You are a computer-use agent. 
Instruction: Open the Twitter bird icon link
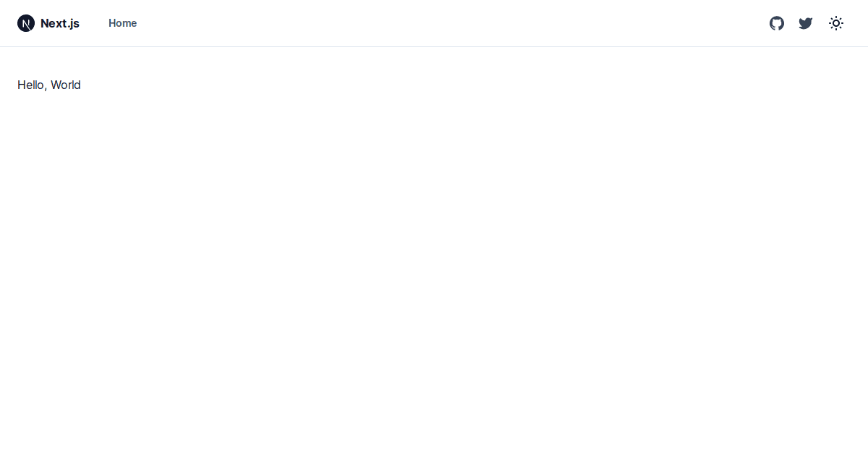pyautogui.click(x=806, y=23)
